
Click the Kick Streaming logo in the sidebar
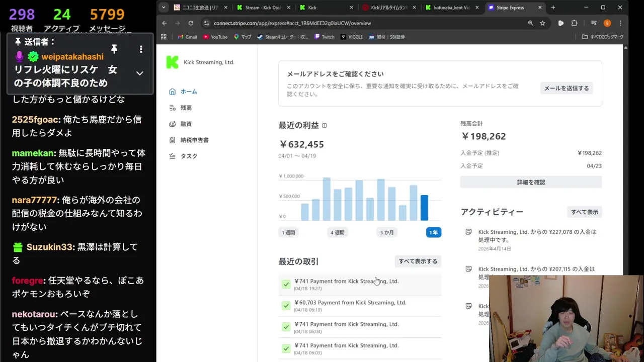(172, 62)
